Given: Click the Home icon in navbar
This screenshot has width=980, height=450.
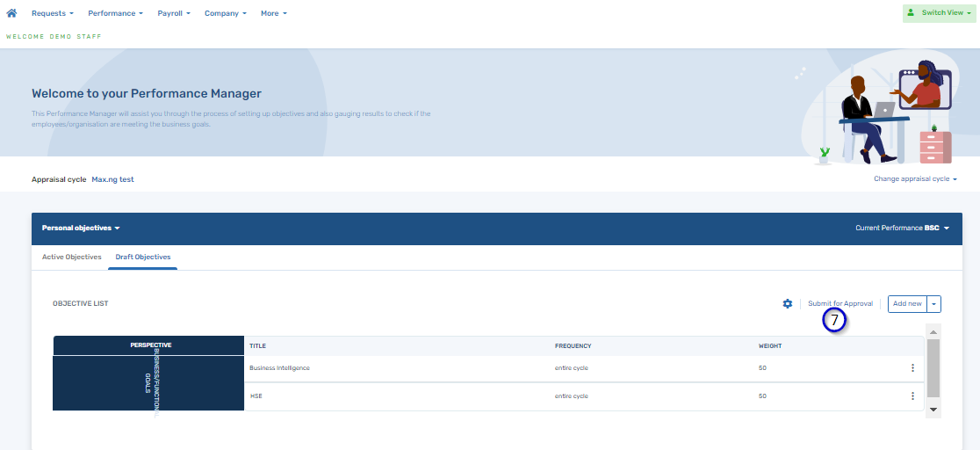Looking at the screenshot, I should [11, 13].
